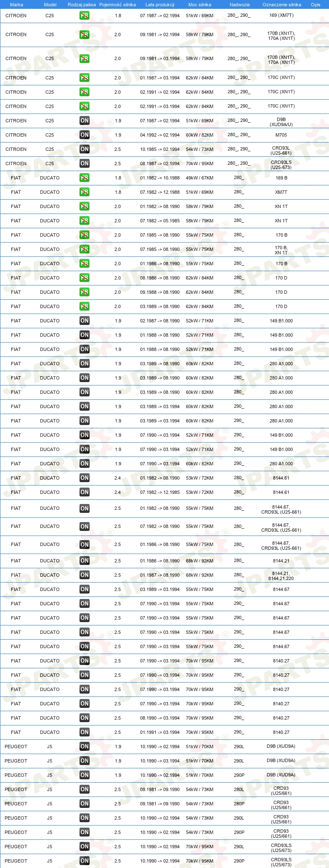This screenshot has height=868, width=329.
Task: Click diesel icon in Peugeot J5 D9B 290P row
Action: 84,775
